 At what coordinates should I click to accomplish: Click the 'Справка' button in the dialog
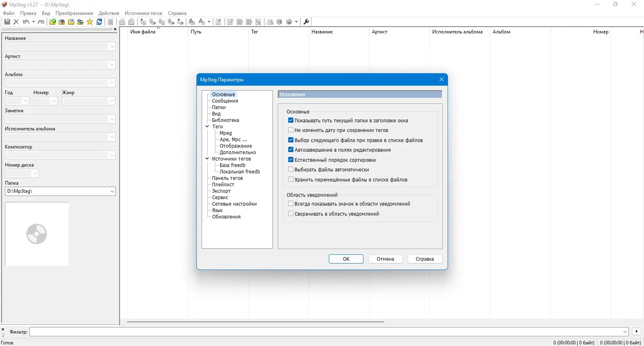point(425,259)
